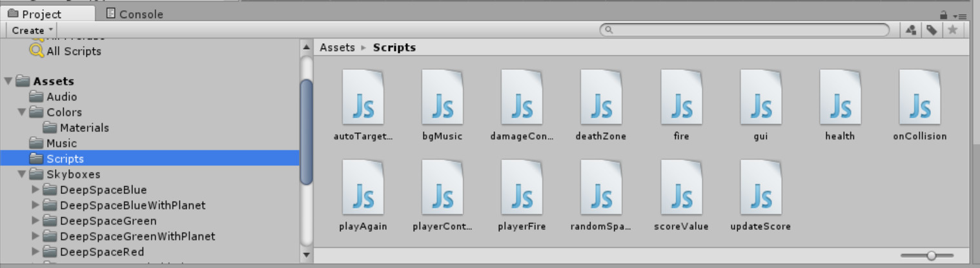The image size is (980, 268).
Task: Click the 'fire' script name label
Action: tap(681, 136)
